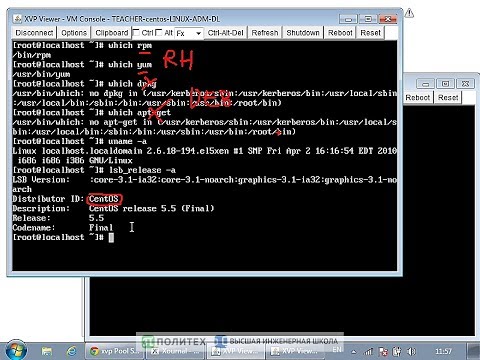Switch to first XVP Viewer taskbar item
This screenshot has height=360, width=480.
235,351
